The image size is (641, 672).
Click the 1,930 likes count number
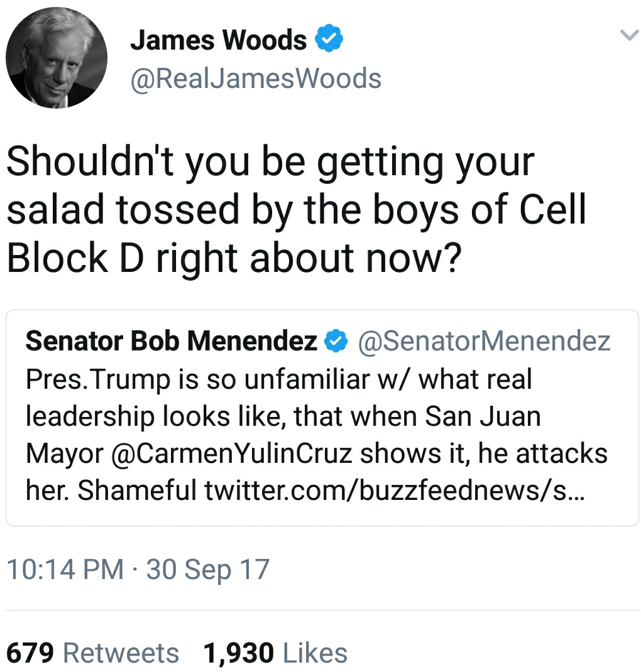(x=239, y=653)
